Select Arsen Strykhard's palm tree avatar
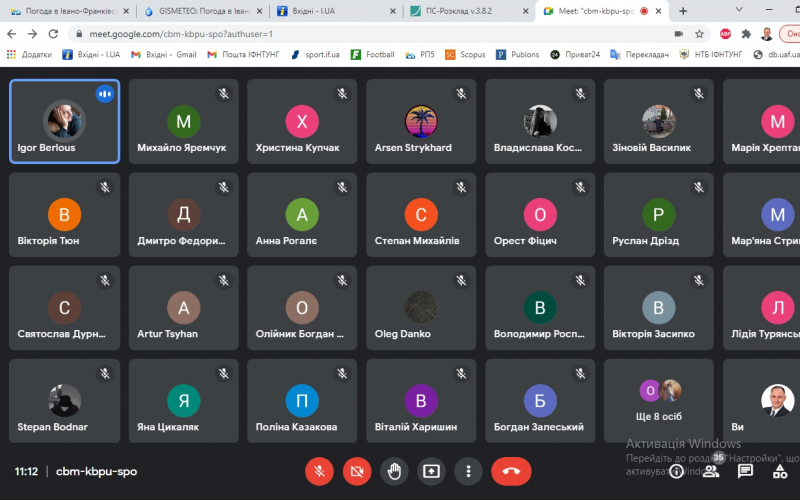Screen dimensions: 800x500 click(x=421, y=121)
